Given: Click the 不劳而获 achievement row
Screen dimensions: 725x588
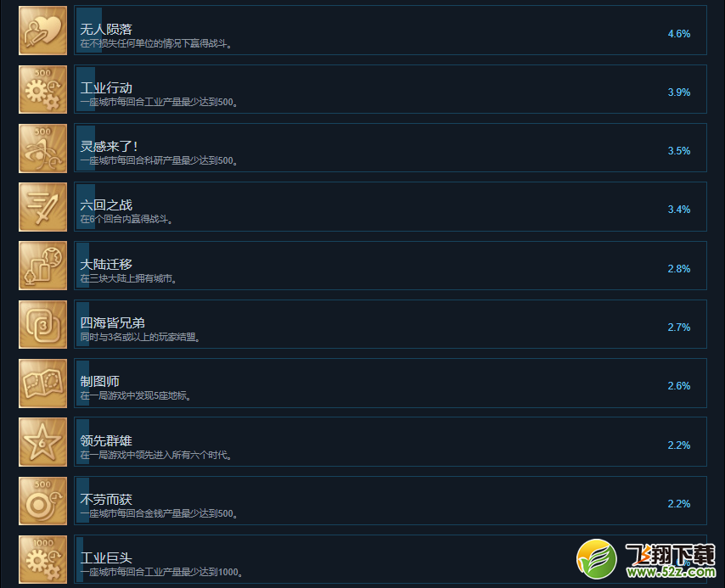Looking at the screenshot, I should tap(391, 501).
